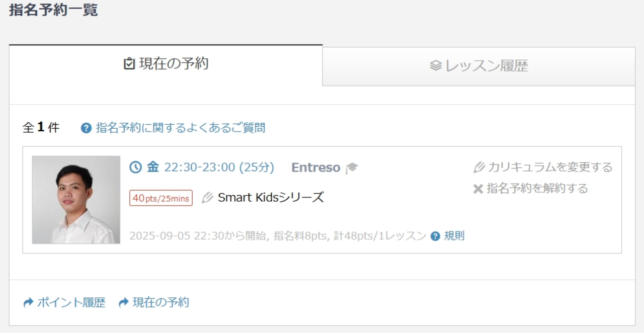Open the ポイント履歴 link
Viewport: 644px width, 333px height.
tap(71, 303)
